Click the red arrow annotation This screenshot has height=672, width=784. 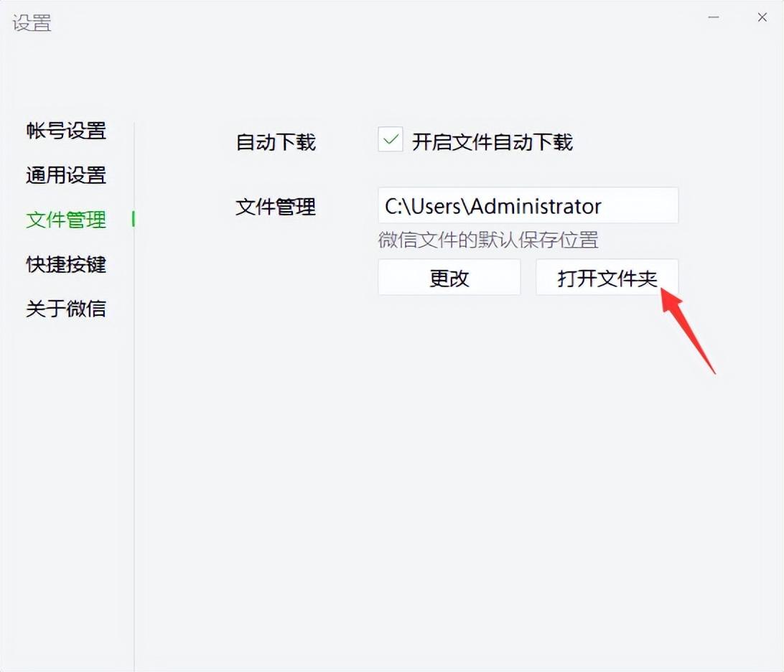[x=688, y=330]
